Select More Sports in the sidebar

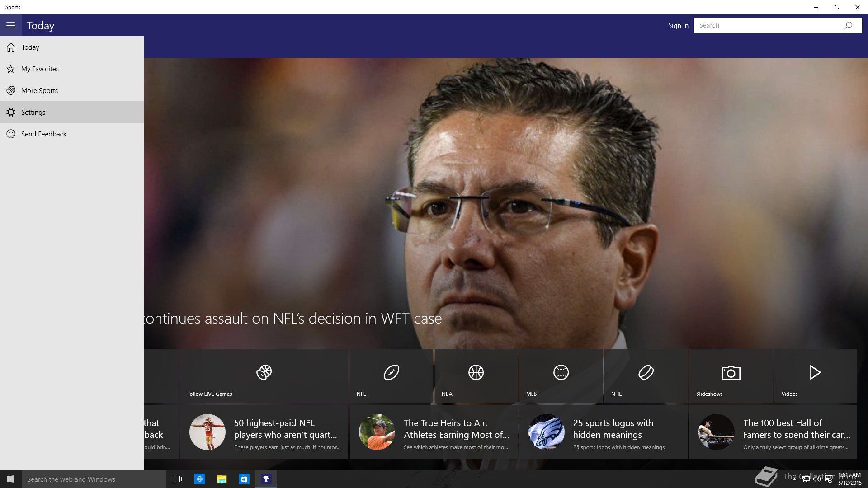72,90
